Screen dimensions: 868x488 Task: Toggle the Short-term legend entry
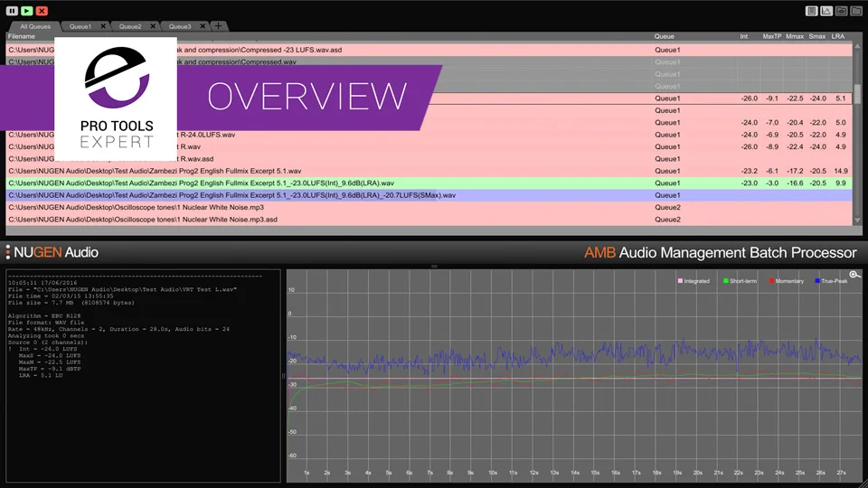[x=740, y=281]
